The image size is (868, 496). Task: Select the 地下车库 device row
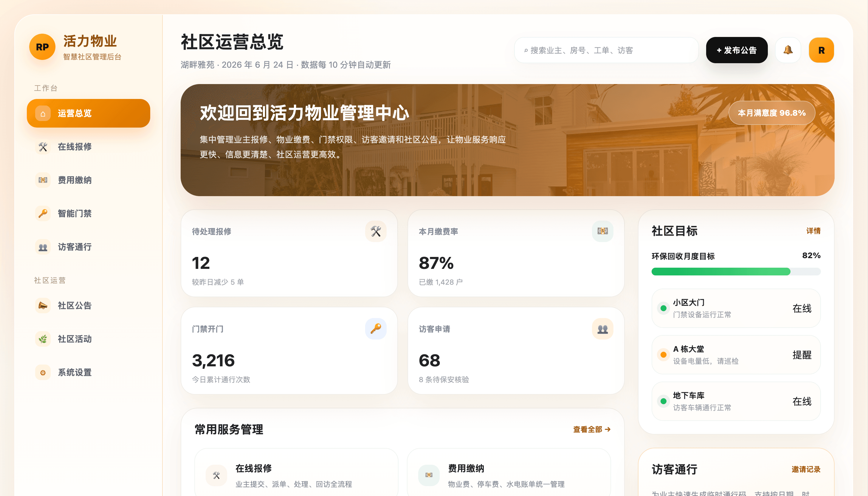coord(736,401)
